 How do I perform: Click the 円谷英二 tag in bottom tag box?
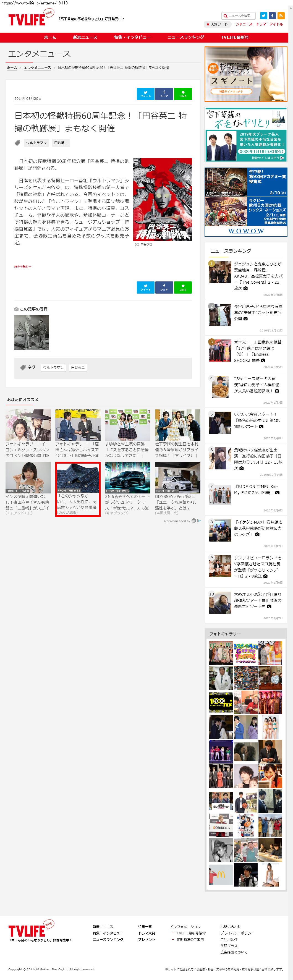point(78,367)
